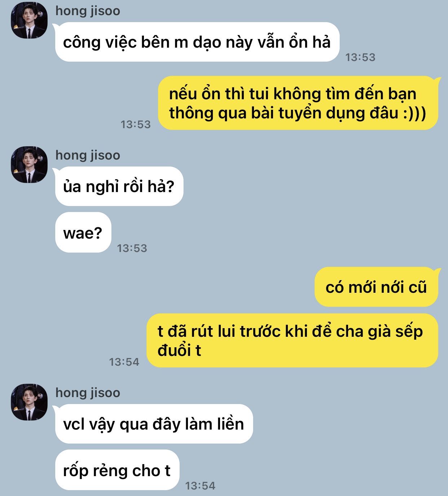
Task: Open hong jisoo's avatar at top
Action: click(29, 20)
